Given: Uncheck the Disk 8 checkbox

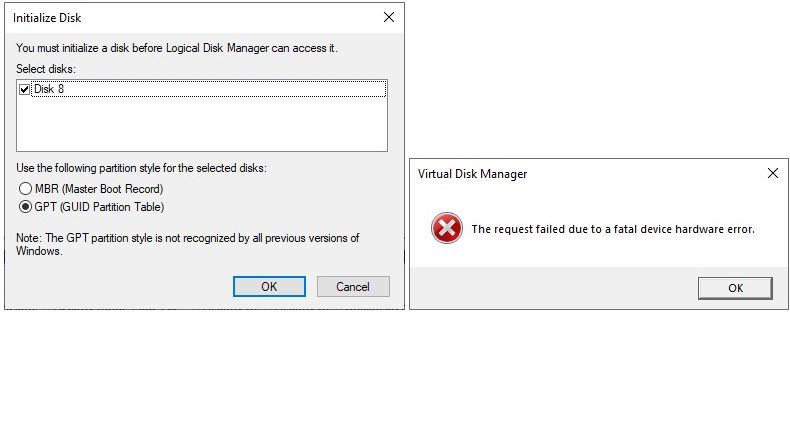Looking at the screenshot, I should pos(24,89).
